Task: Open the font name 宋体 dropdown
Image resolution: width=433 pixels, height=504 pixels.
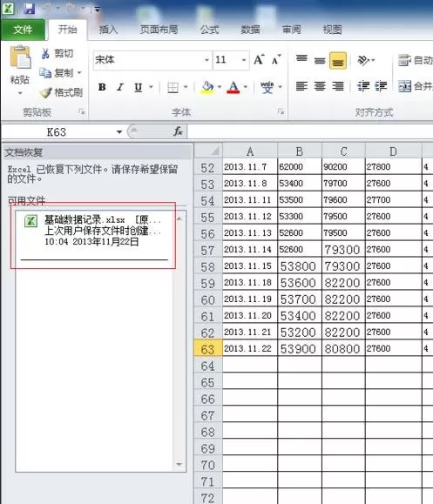Action: point(206,60)
